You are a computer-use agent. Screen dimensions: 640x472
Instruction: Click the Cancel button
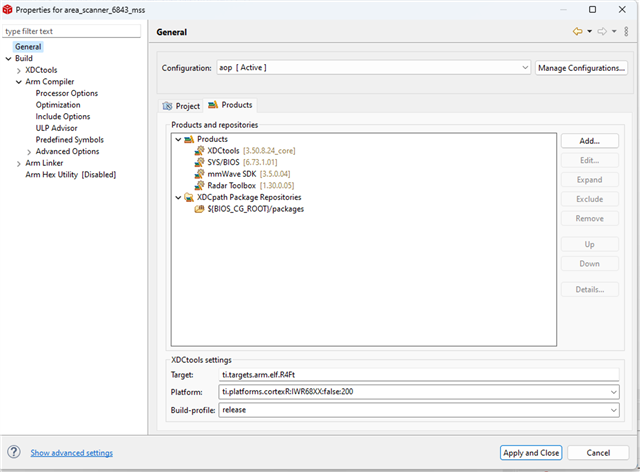click(x=598, y=453)
